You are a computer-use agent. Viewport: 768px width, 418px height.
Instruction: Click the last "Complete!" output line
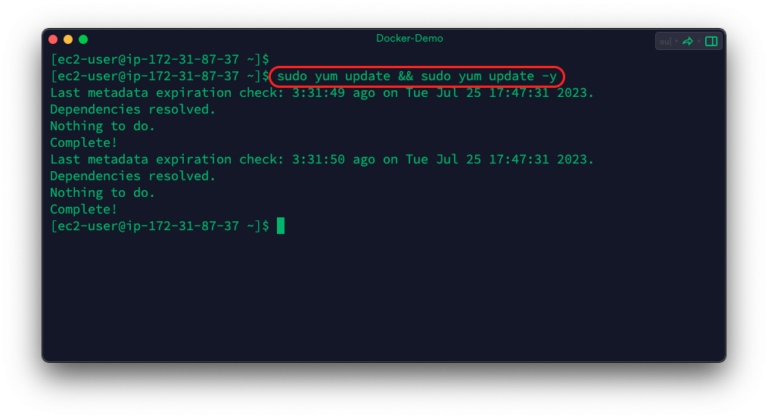coord(84,209)
